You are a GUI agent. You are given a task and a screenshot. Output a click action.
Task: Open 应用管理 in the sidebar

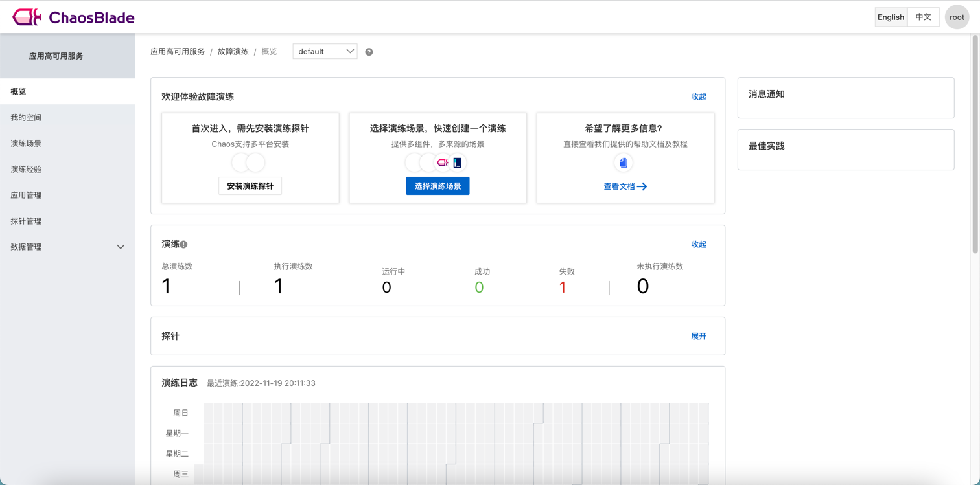tap(67, 196)
